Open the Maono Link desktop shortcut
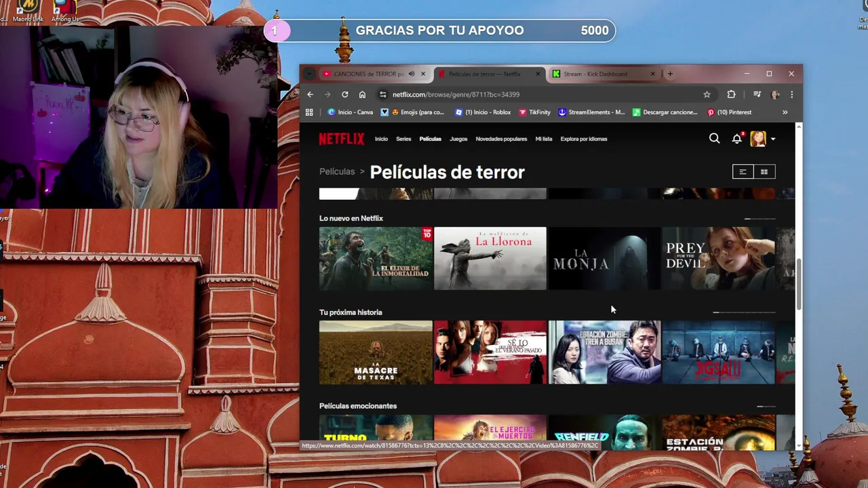This screenshot has width=868, height=488. click(x=28, y=11)
